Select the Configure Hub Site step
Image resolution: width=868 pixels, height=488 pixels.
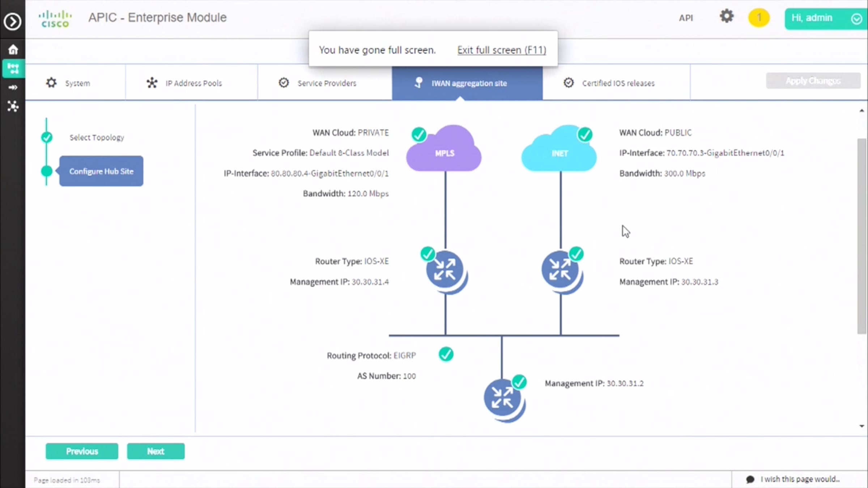click(101, 171)
